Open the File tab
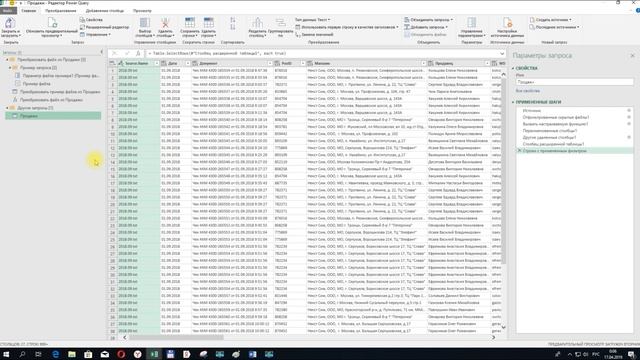The width and height of the screenshot is (640, 360). tap(8, 11)
